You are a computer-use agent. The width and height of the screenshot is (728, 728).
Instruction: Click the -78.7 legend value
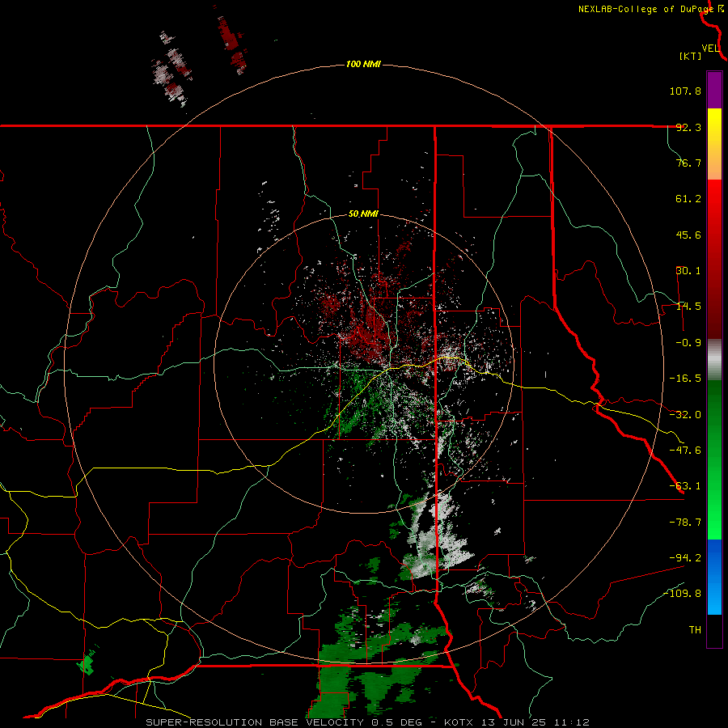[x=685, y=523]
